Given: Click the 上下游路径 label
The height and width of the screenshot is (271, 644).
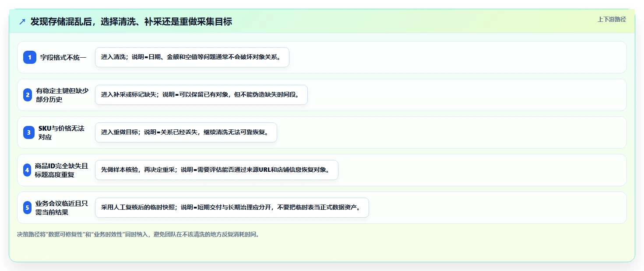Looking at the screenshot, I should point(612,19).
